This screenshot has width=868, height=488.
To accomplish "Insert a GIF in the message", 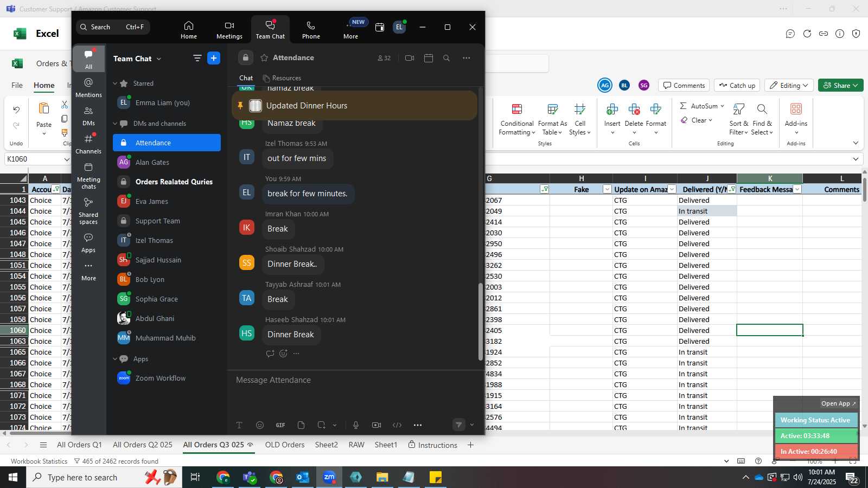I will 280,425.
